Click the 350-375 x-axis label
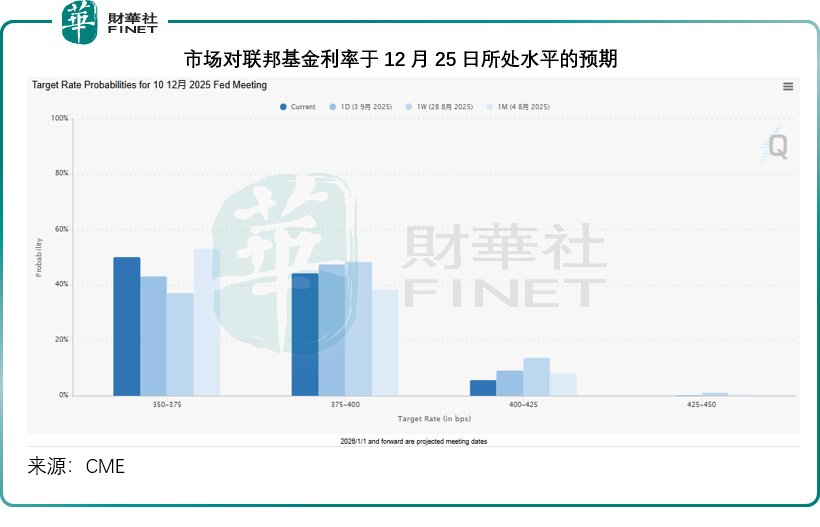820x527 pixels. pos(167,405)
